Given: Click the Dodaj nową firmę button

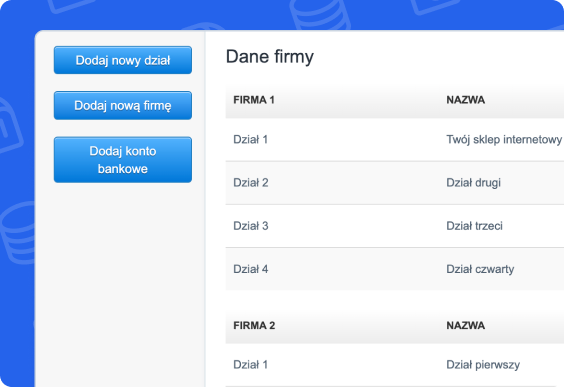Looking at the screenshot, I should [x=123, y=105].
